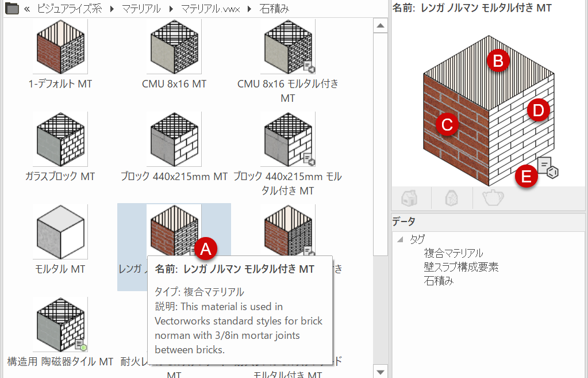This screenshot has width=588, height=378.
Task: Click the house preview icon
Action: pyautogui.click(x=410, y=197)
